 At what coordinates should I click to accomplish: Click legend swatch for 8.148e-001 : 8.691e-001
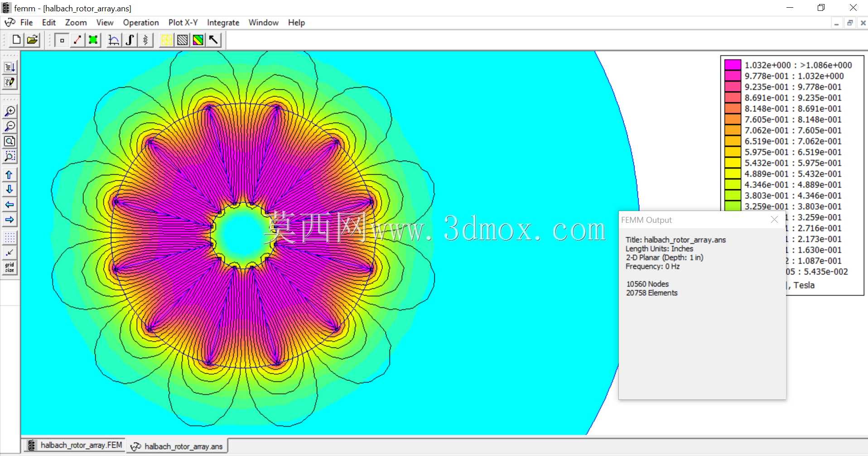pyautogui.click(x=733, y=108)
